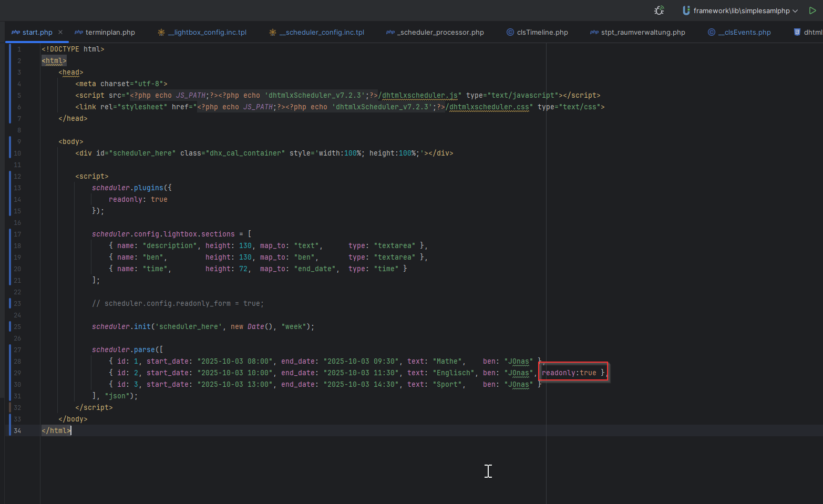Click the PHP debug listener bug icon

point(659,11)
